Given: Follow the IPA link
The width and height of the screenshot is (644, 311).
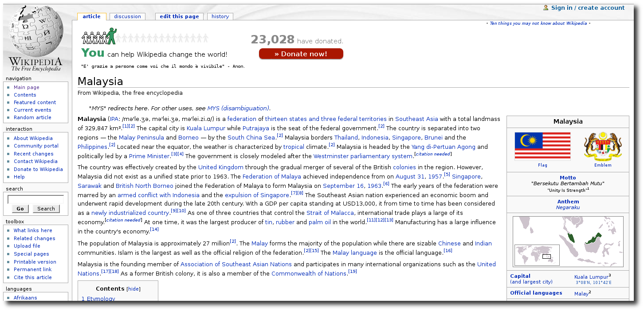Looking at the screenshot, I should 114,119.
